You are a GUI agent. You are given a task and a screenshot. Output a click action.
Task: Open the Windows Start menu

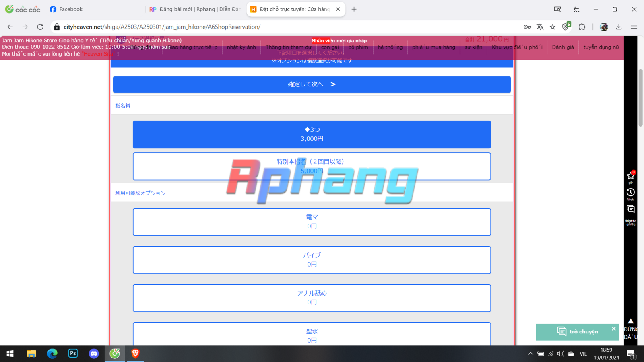coord(10,354)
